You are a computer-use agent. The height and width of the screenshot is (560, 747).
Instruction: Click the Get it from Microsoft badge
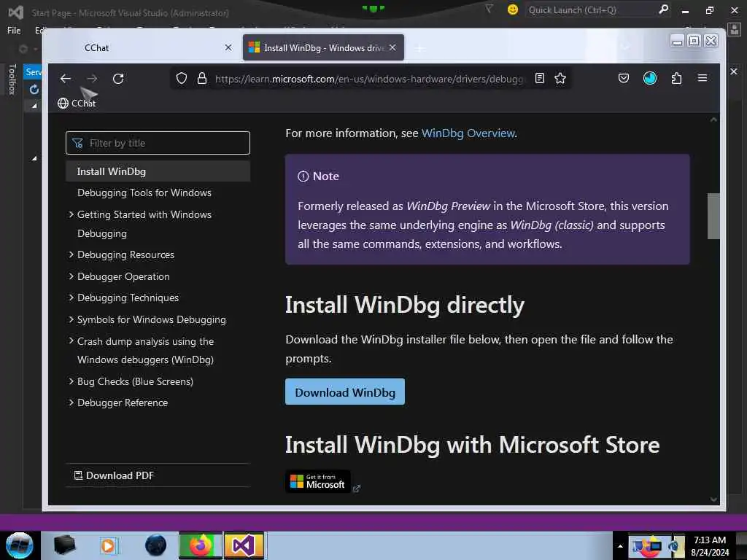pyautogui.click(x=318, y=481)
